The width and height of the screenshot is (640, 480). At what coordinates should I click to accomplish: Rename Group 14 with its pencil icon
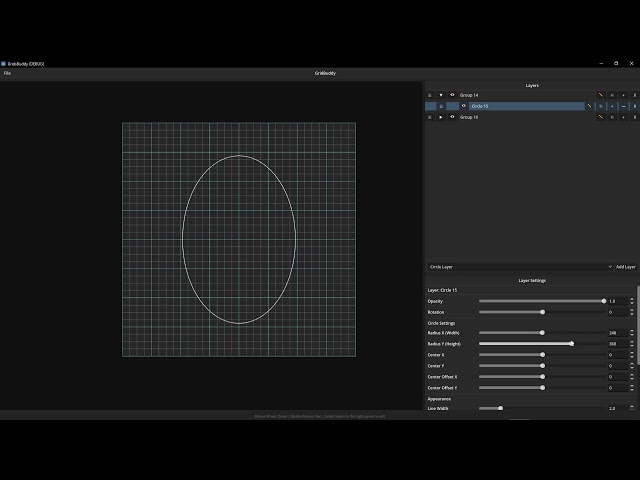(x=601, y=95)
